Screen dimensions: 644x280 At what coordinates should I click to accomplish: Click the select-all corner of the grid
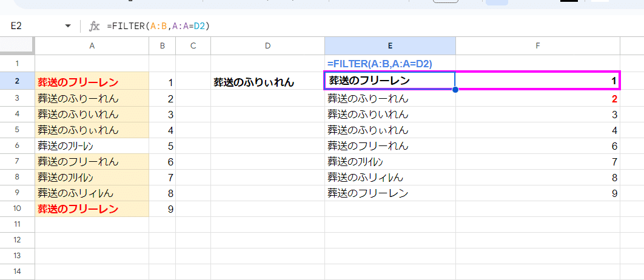[x=17, y=46]
